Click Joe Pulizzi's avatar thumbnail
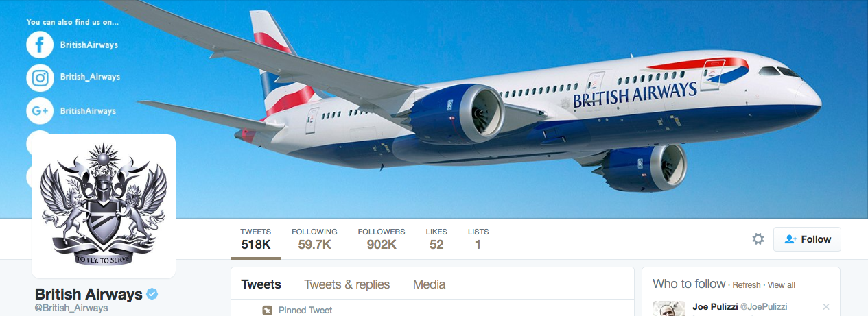Screen dimensions: 868x316 pos(669,308)
